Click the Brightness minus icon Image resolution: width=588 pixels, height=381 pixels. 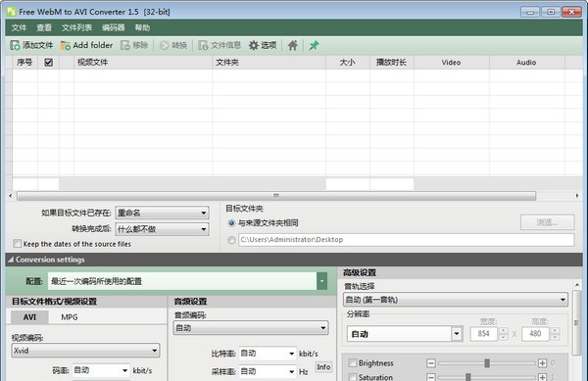[431, 363]
